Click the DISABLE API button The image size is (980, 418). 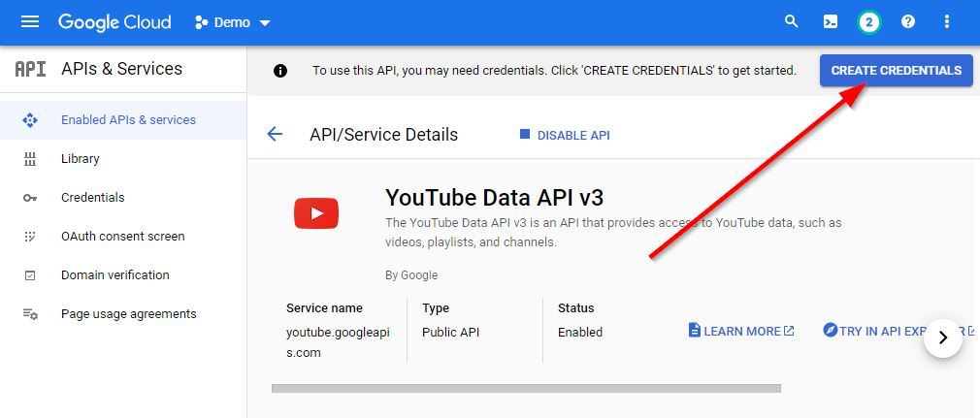565,135
